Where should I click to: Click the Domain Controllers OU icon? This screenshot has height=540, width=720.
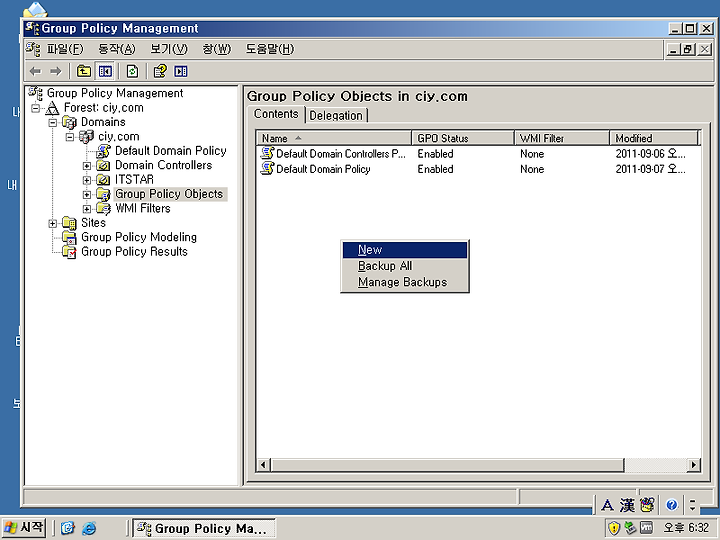(103, 166)
